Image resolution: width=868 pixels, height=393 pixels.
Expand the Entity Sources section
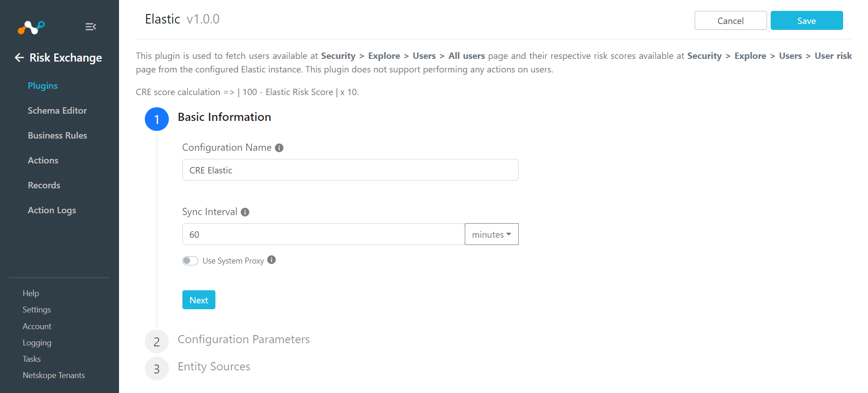(214, 366)
